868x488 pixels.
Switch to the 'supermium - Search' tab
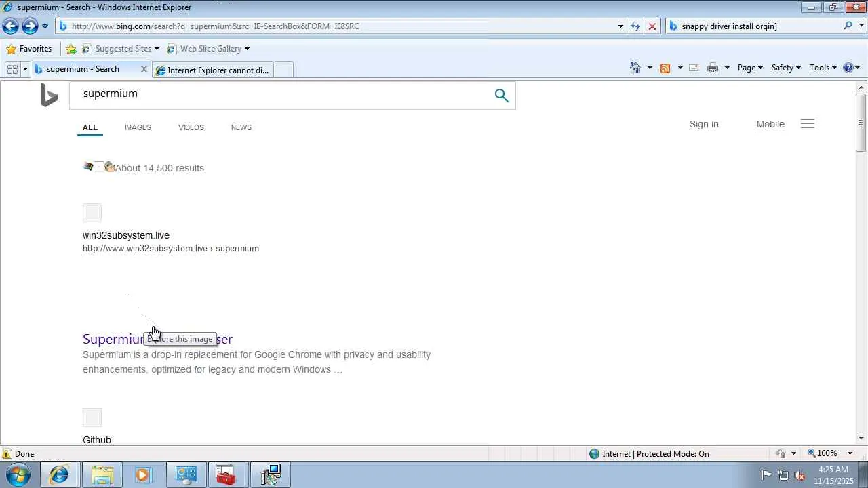tap(83, 69)
